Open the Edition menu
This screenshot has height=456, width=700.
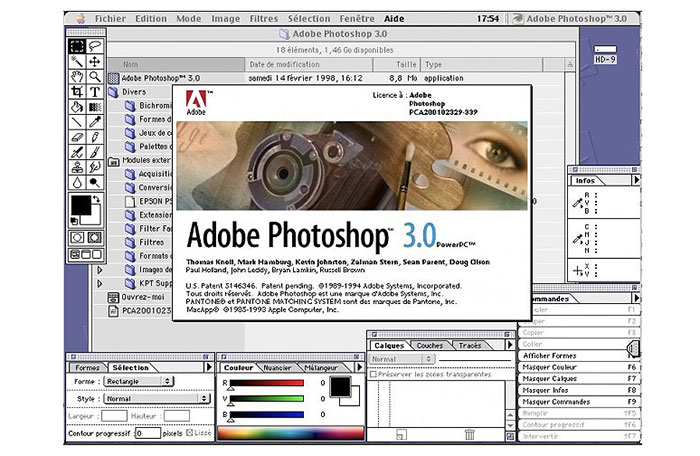(151, 19)
